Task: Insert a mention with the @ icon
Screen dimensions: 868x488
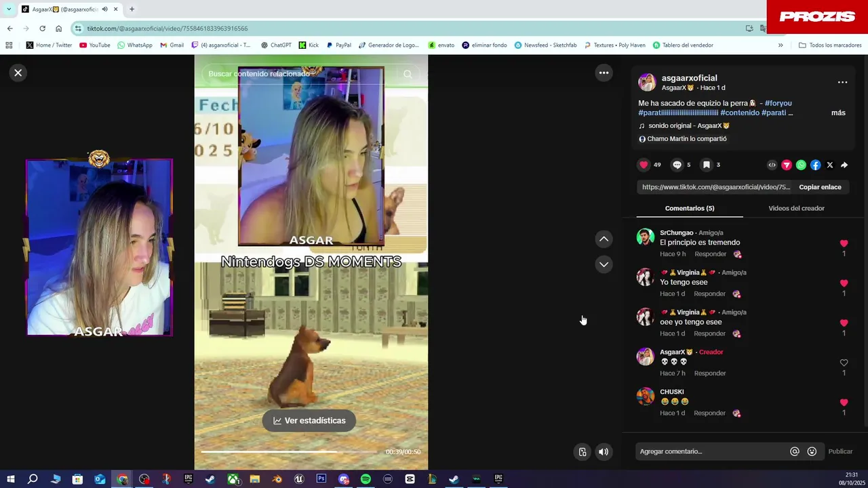Action: (x=795, y=451)
